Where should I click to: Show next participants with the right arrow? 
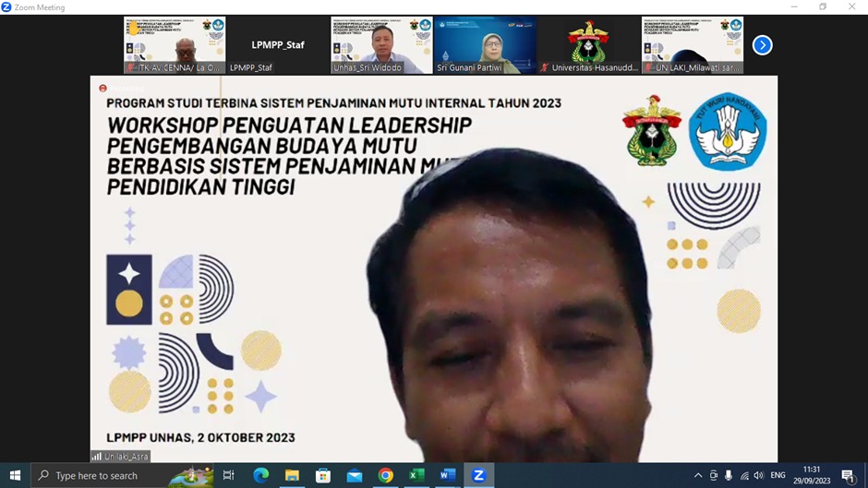tap(762, 45)
